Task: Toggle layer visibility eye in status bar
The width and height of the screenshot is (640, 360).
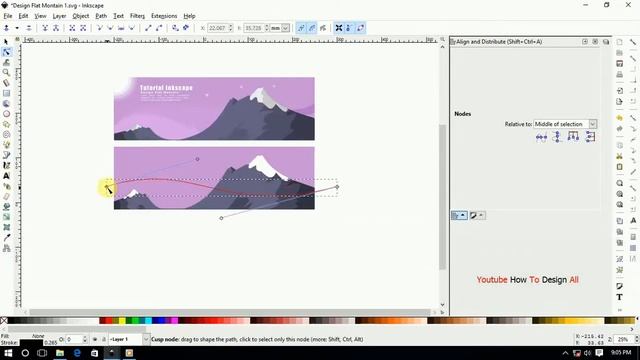Action: click(x=95, y=339)
